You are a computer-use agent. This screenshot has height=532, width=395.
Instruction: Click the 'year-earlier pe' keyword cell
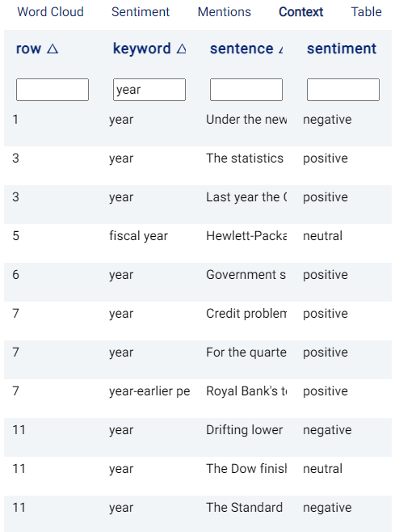pos(149,391)
